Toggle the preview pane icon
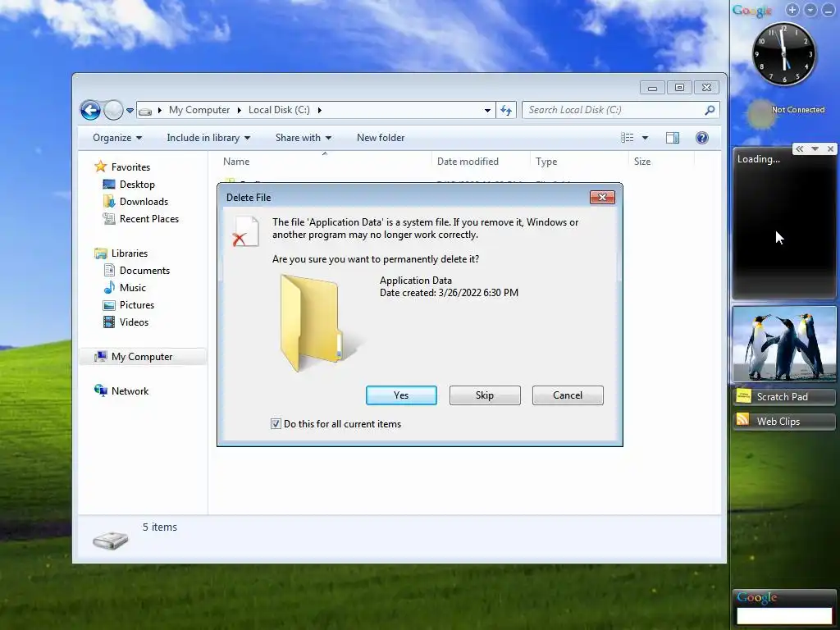 (673, 138)
